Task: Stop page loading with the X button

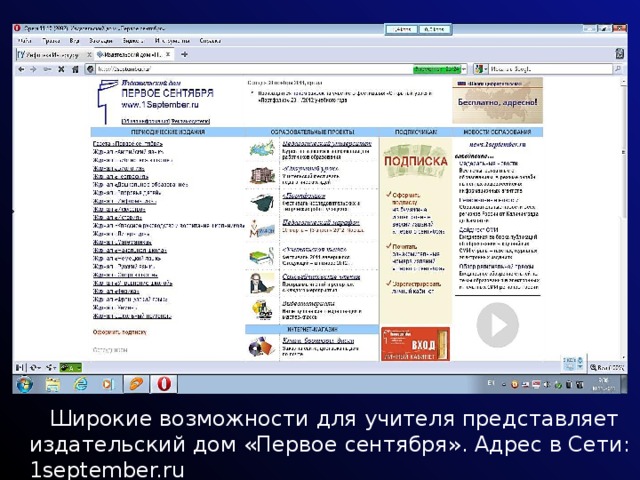Action: pyautogui.click(x=61, y=69)
